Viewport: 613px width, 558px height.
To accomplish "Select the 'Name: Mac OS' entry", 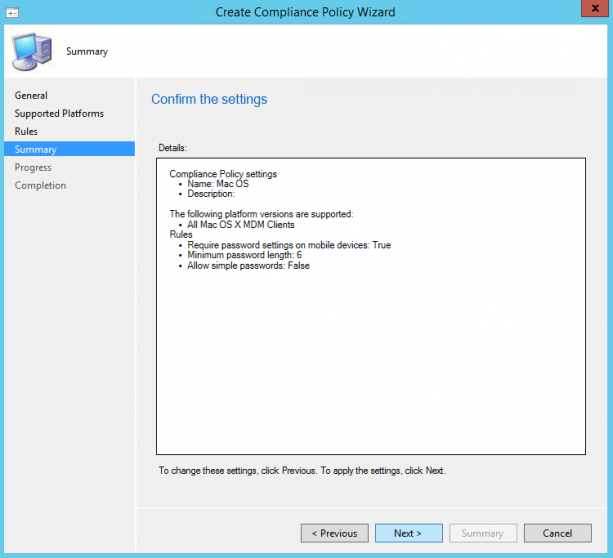I will click(x=218, y=184).
